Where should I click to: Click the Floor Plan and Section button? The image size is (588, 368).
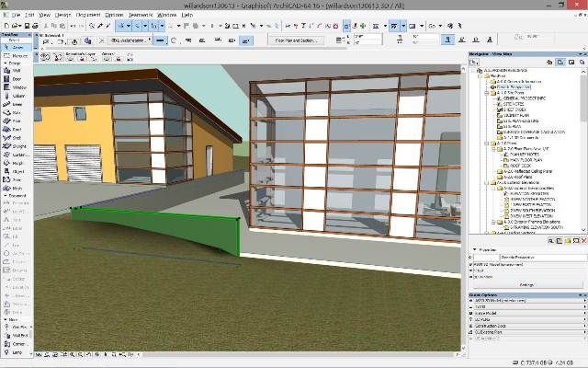pos(296,40)
